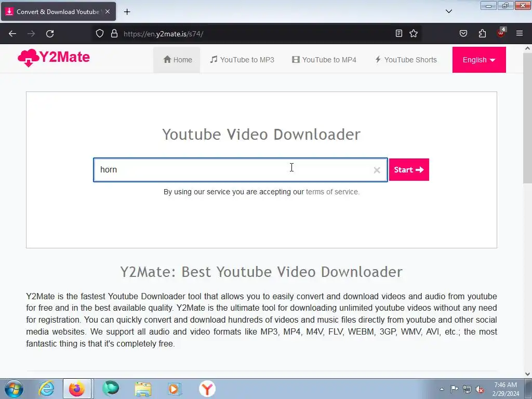The height and width of the screenshot is (399, 532).
Task: Open a new browser tab
Action: click(x=127, y=12)
